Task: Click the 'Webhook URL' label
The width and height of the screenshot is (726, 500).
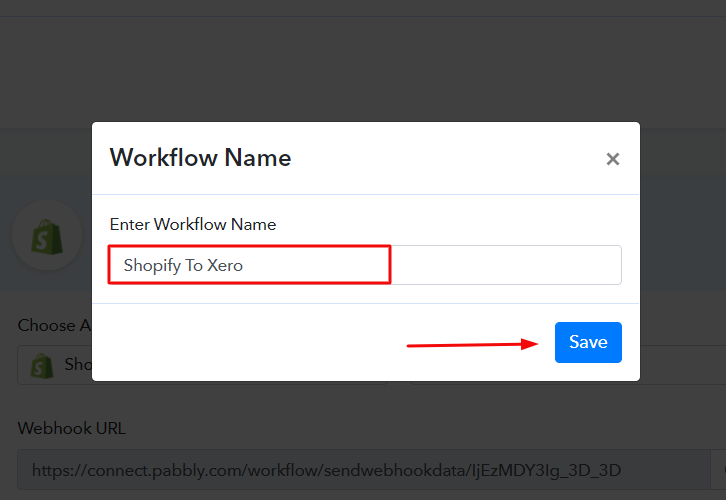Action: point(71,428)
